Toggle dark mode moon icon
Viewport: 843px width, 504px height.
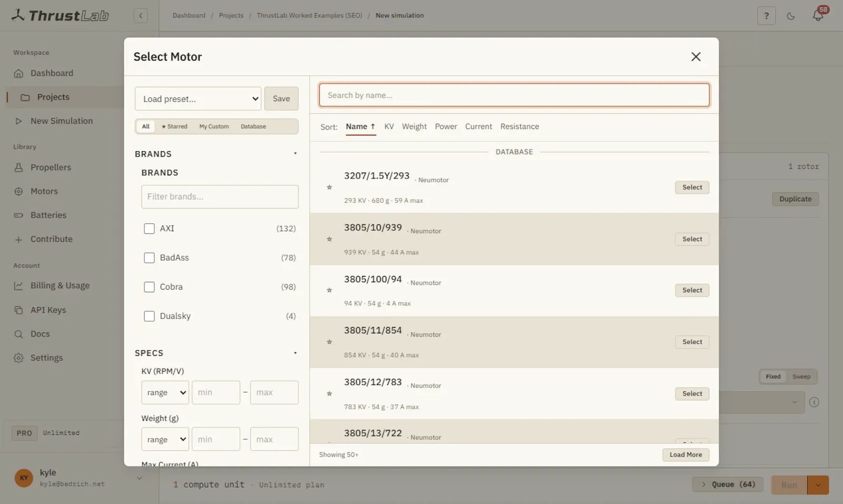pos(791,16)
